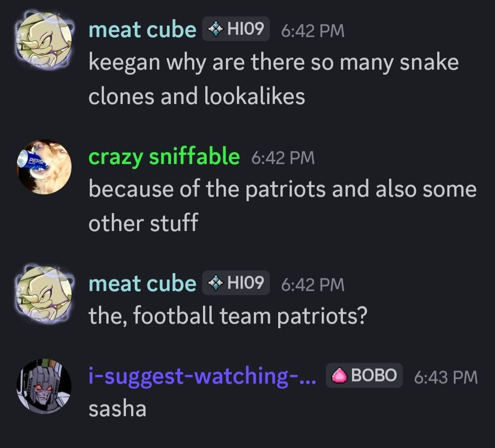Click the 6:42 PM timestamp on the first message
This screenshot has height=448, width=495.
click(x=312, y=31)
